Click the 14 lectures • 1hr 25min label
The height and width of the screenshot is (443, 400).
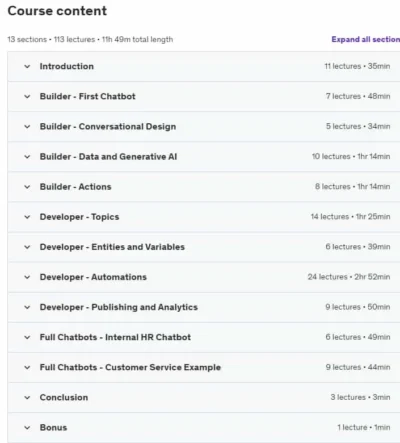(x=350, y=217)
